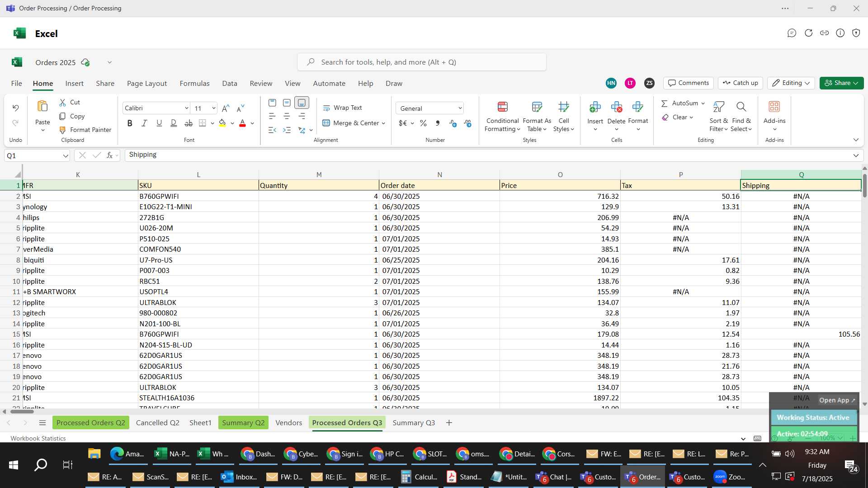Image resolution: width=868 pixels, height=488 pixels.
Task: Click Merge & Center
Action: coord(351,123)
